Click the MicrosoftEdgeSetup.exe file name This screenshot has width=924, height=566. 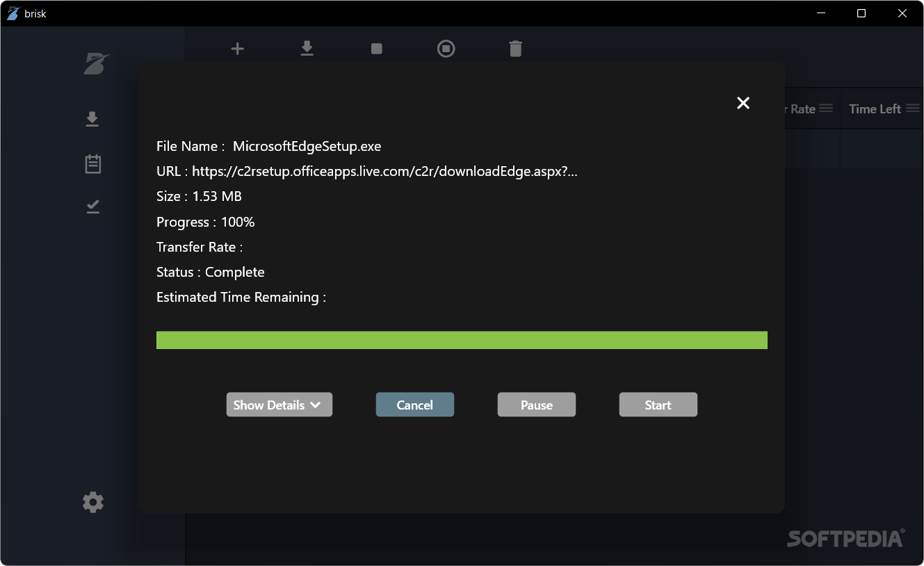pyautogui.click(x=307, y=146)
